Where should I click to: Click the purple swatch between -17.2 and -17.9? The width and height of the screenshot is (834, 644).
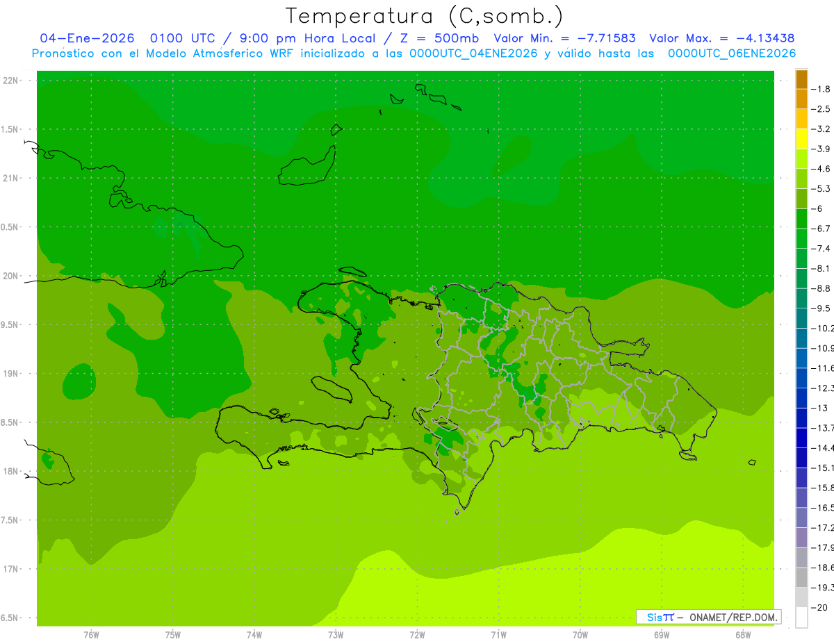(801, 538)
